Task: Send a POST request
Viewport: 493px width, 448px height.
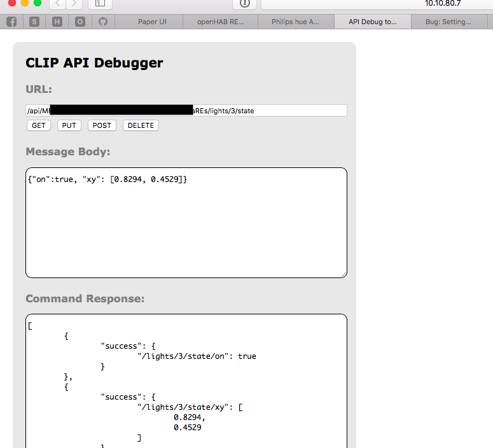Action: tap(102, 125)
